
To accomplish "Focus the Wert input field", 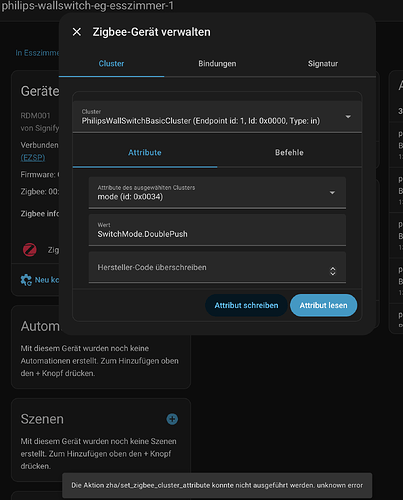I will (217, 230).
